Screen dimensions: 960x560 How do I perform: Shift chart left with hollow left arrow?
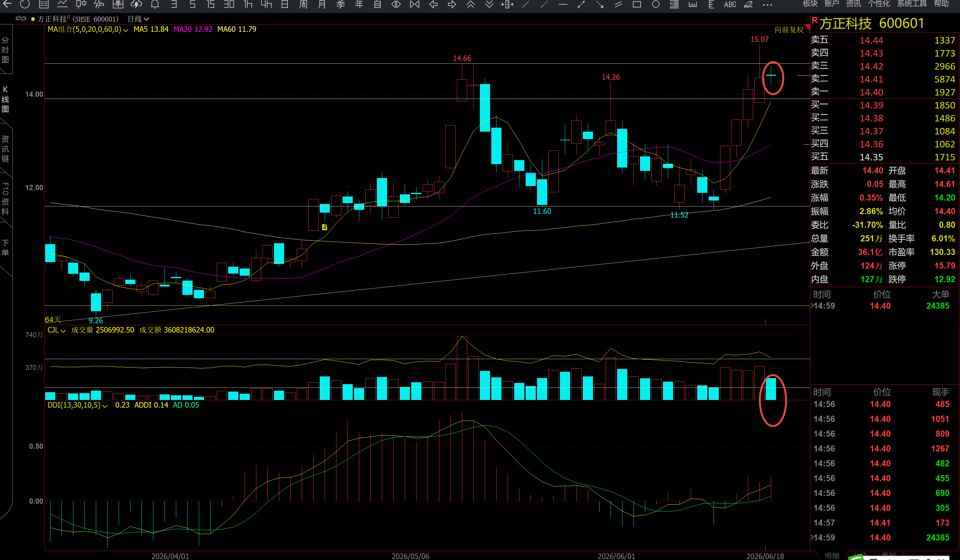pos(433,4)
